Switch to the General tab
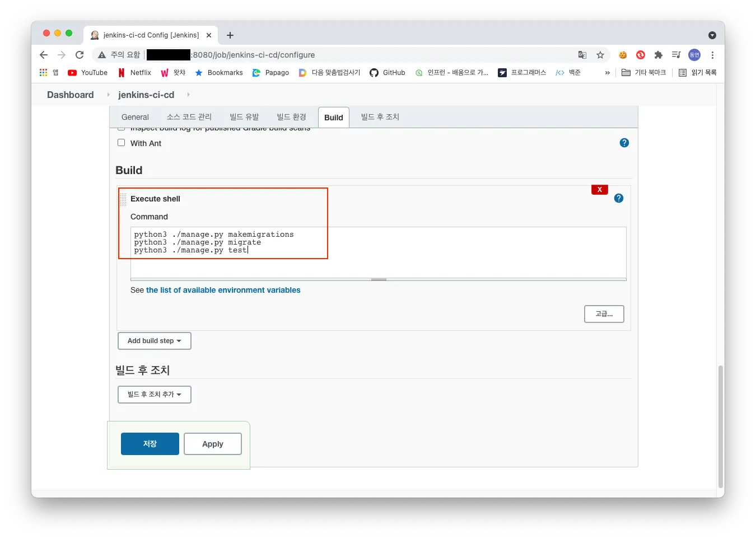 pyautogui.click(x=135, y=117)
